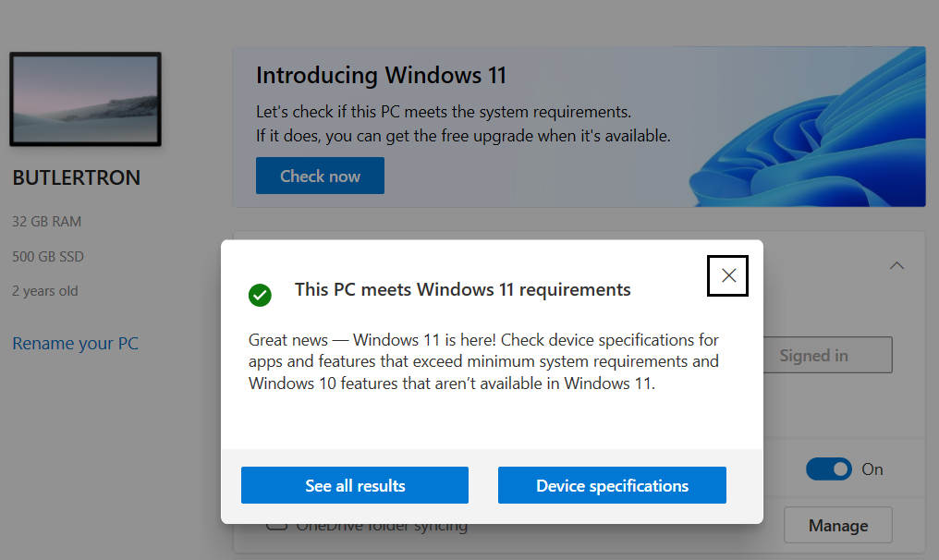This screenshot has height=560, width=939.
Task: Click the Check now button
Action: pos(320,176)
